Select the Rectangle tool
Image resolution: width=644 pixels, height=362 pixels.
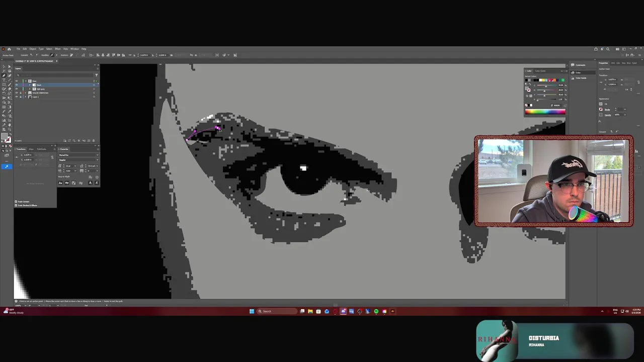click(x=4, y=84)
